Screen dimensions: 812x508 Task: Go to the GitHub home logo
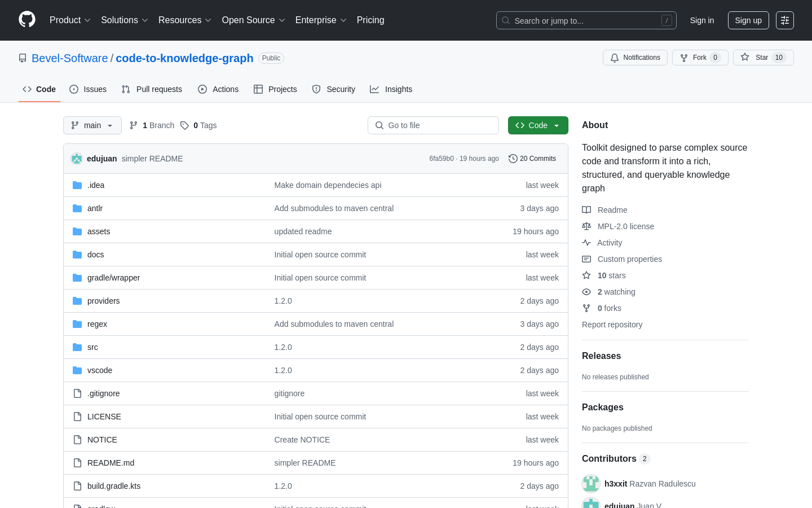pos(27,20)
